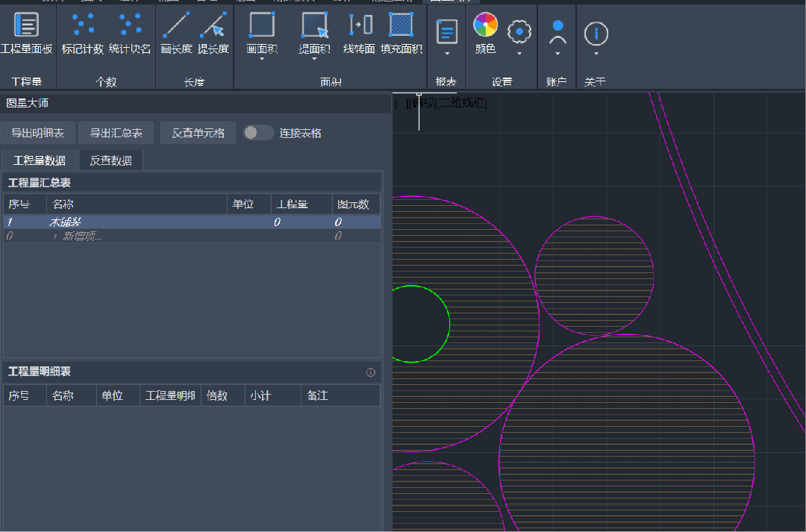Click the 工程量 column header in summary table

302,204
